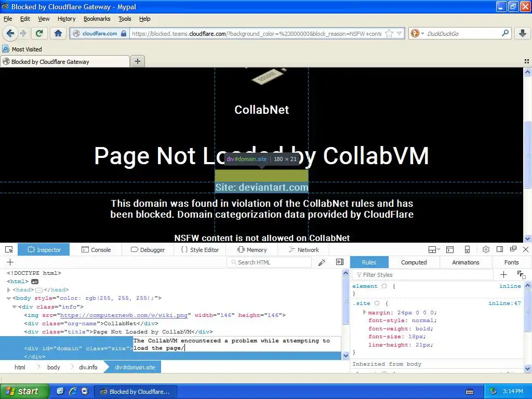Expand the head element node
Screen dimensions: 532x399
pos(9,290)
